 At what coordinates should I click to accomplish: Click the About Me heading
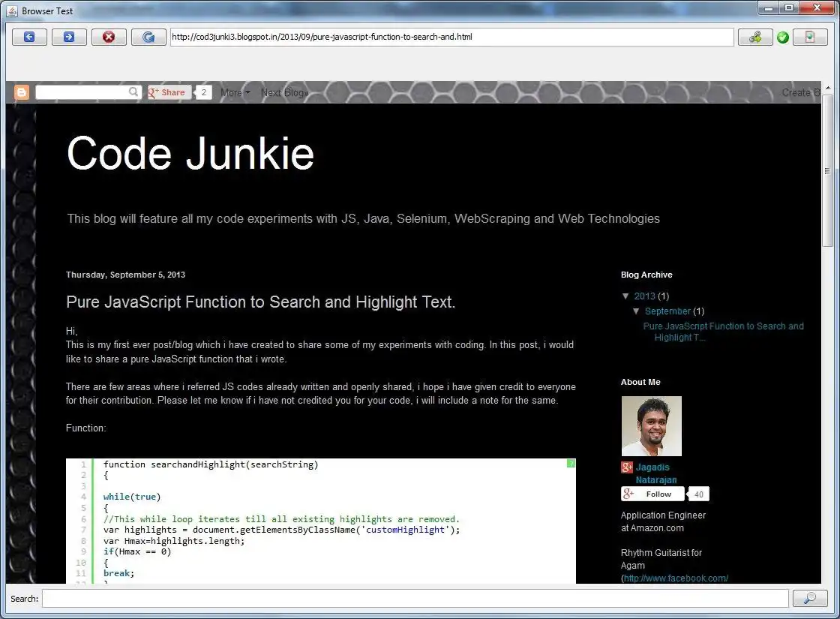pyautogui.click(x=640, y=382)
